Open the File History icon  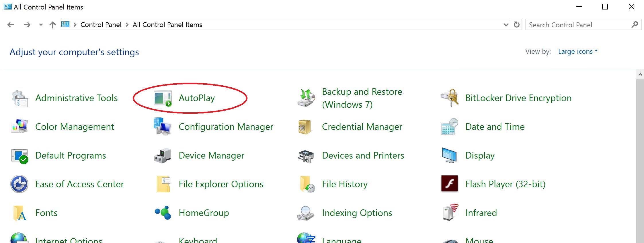click(307, 184)
